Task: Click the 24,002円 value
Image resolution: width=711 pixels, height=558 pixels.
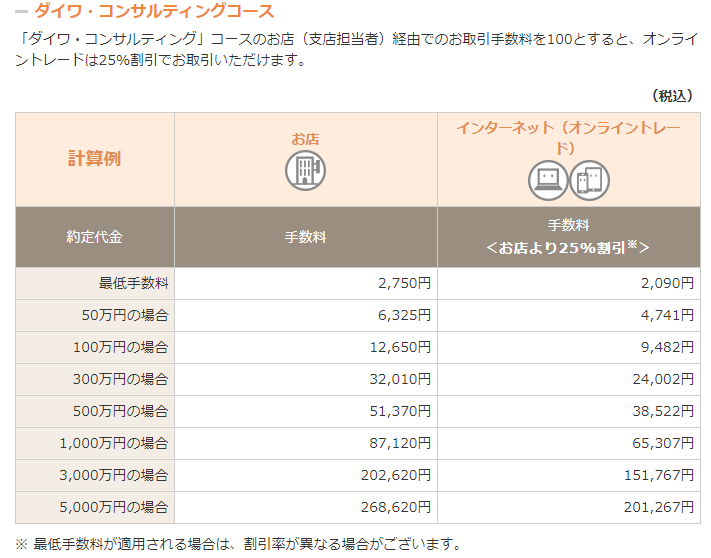Action: [663, 379]
